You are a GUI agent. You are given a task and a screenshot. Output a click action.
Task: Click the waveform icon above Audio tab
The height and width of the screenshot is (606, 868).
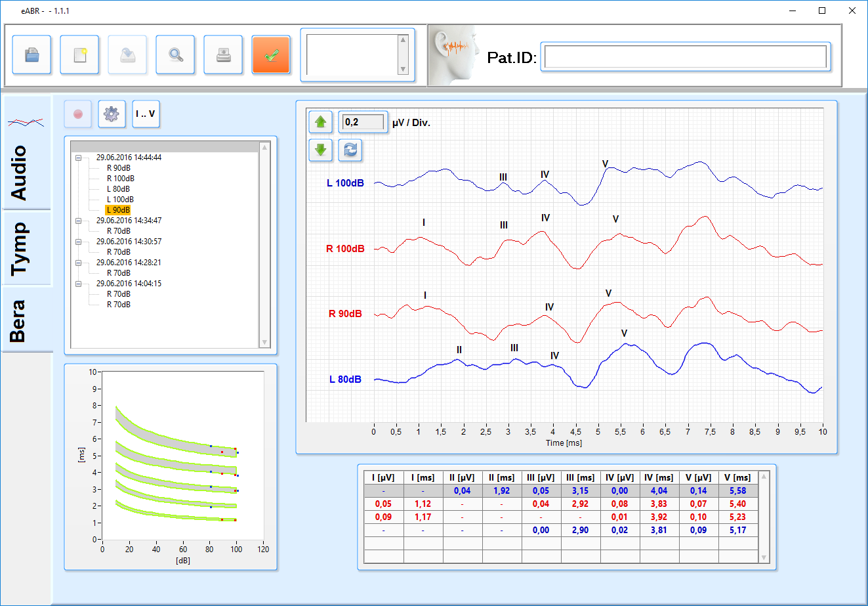(26, 122)
